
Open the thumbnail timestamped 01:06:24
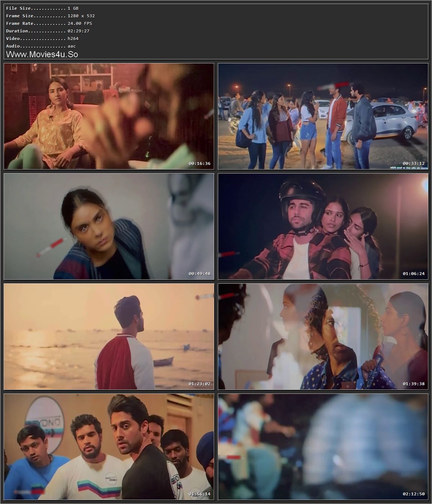(x=323, y=226)
